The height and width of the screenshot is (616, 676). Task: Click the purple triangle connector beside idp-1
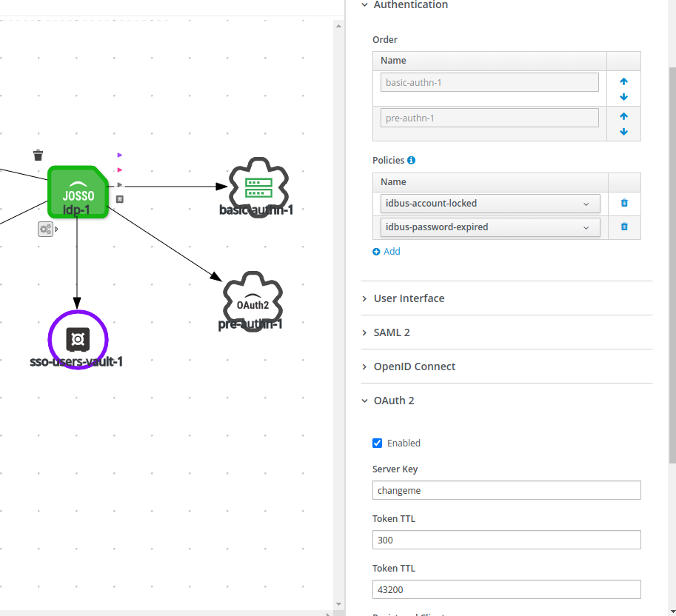click(120, 155)
